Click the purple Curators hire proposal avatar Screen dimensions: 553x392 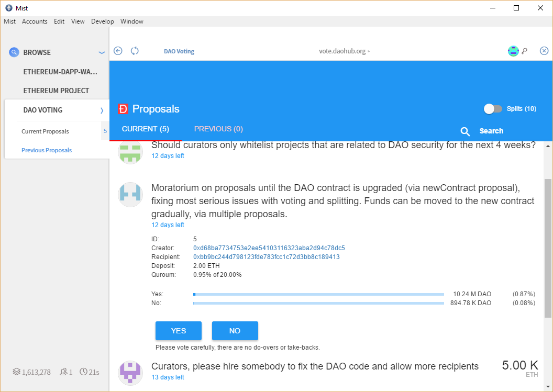[x=130, y=373]
